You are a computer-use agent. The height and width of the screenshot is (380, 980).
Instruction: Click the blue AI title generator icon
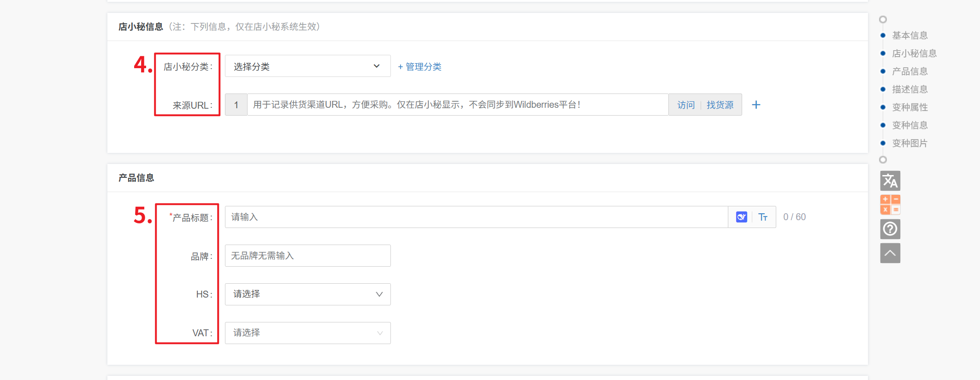(741, 217)
